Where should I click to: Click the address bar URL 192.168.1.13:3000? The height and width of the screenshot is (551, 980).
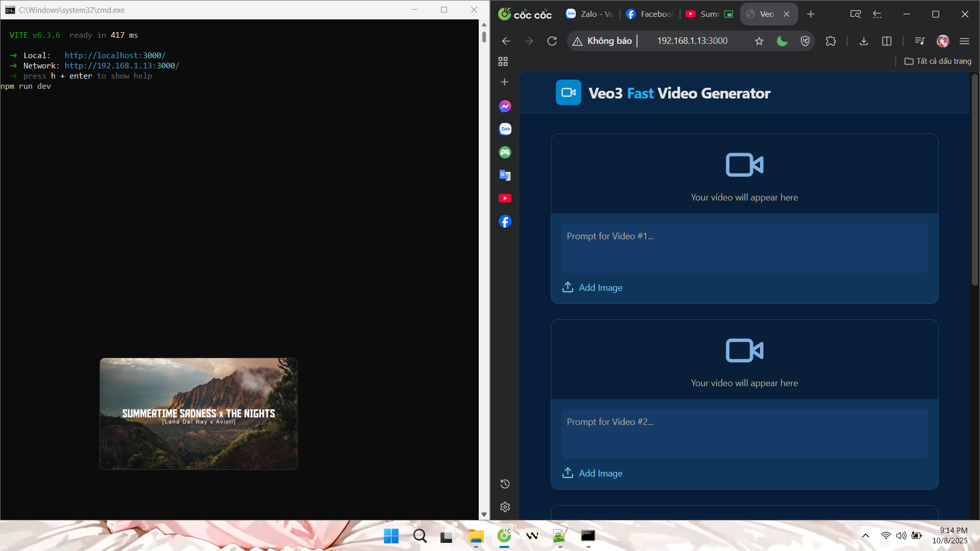(x=692, y=41)
